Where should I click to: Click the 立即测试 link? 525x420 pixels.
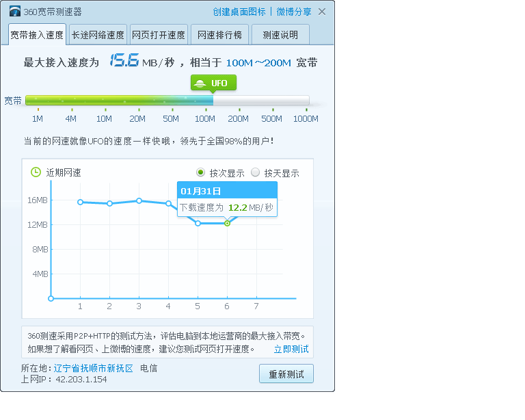pos(291,349)
